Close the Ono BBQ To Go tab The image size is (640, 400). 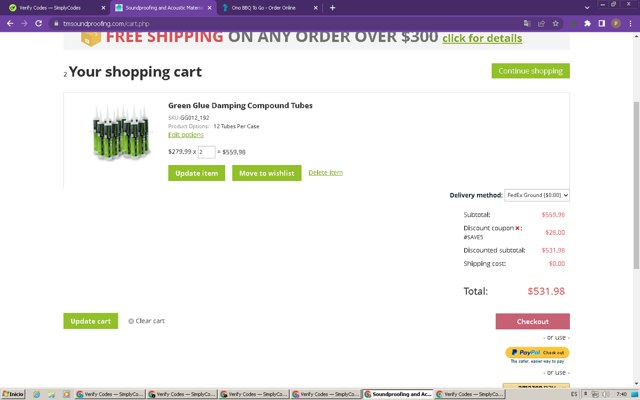316,8
